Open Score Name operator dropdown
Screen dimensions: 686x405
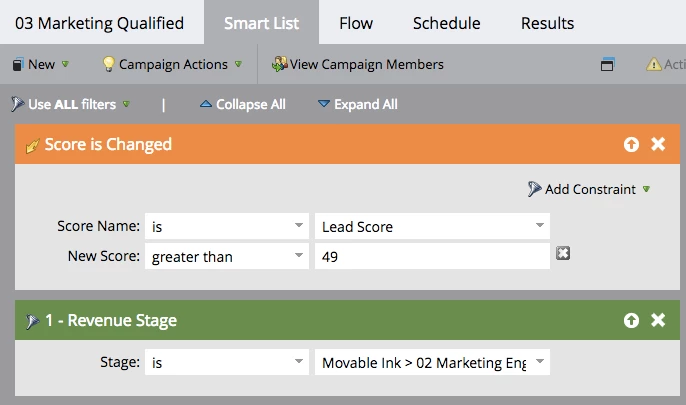298,227
